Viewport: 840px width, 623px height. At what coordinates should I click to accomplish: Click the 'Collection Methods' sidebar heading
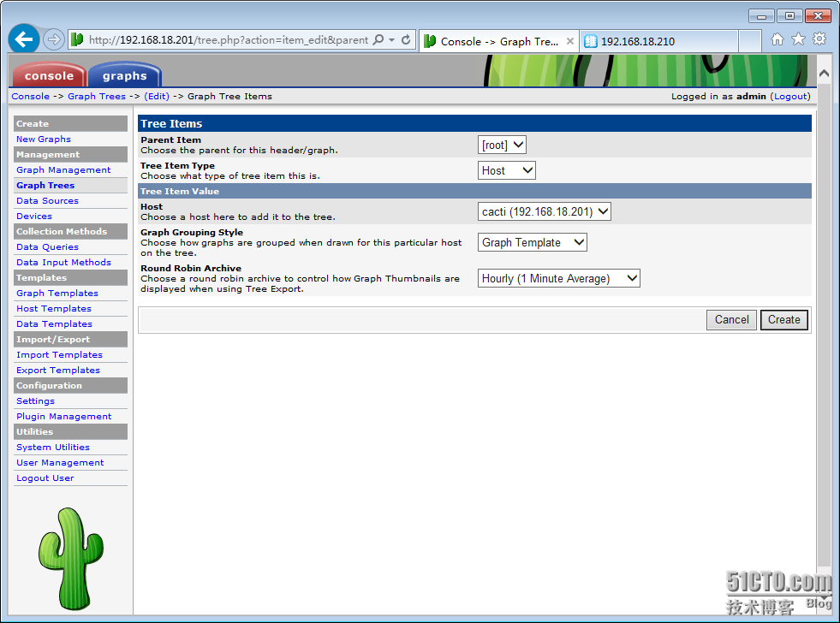click(x=71, y=232)
